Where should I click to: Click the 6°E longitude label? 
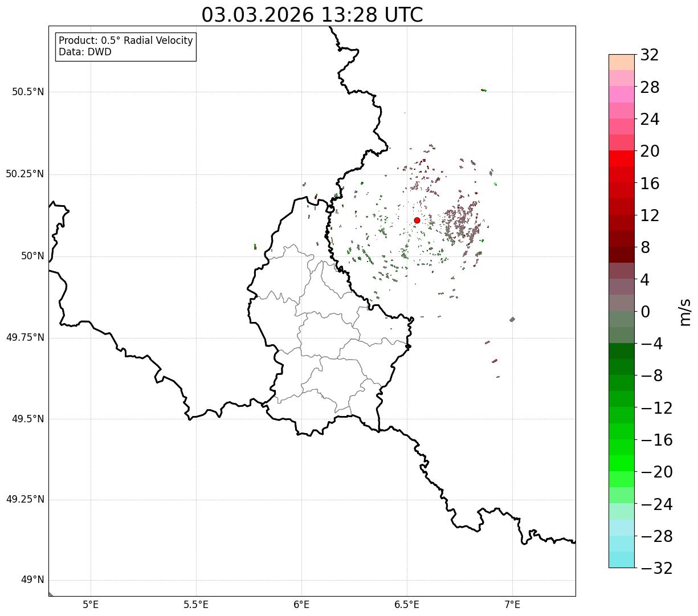(301, 605)
